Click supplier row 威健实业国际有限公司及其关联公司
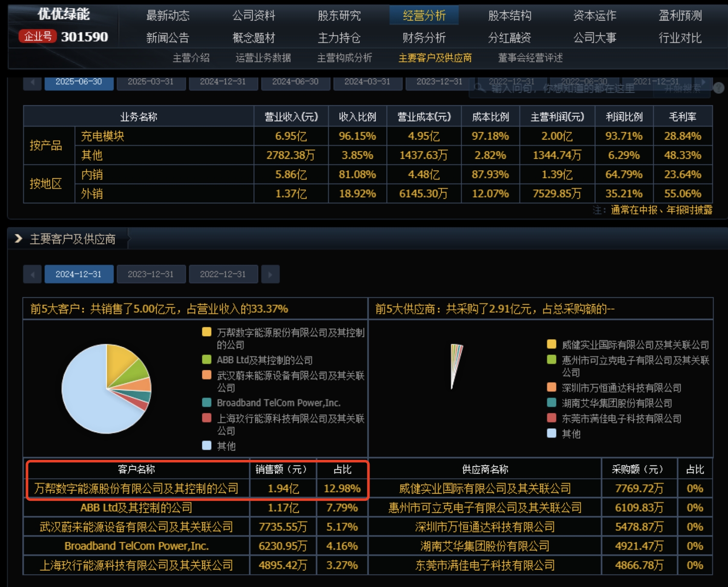 [x=485, y=488]
